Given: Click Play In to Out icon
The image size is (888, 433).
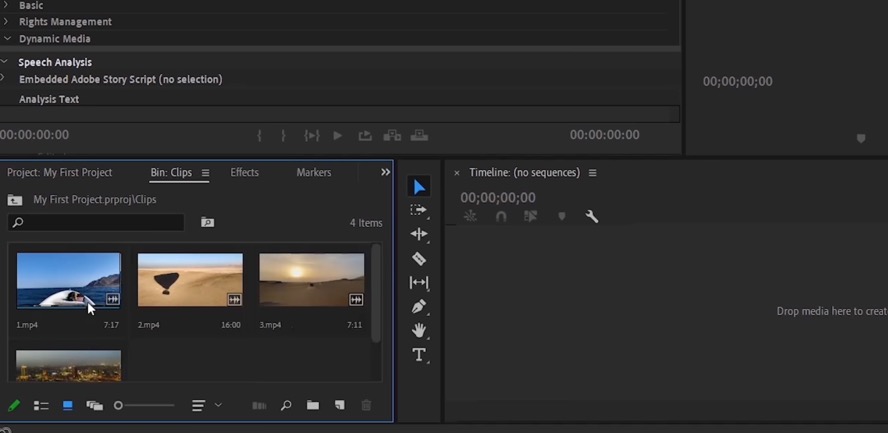Looking at the screenshot, I should coord(312,136).
